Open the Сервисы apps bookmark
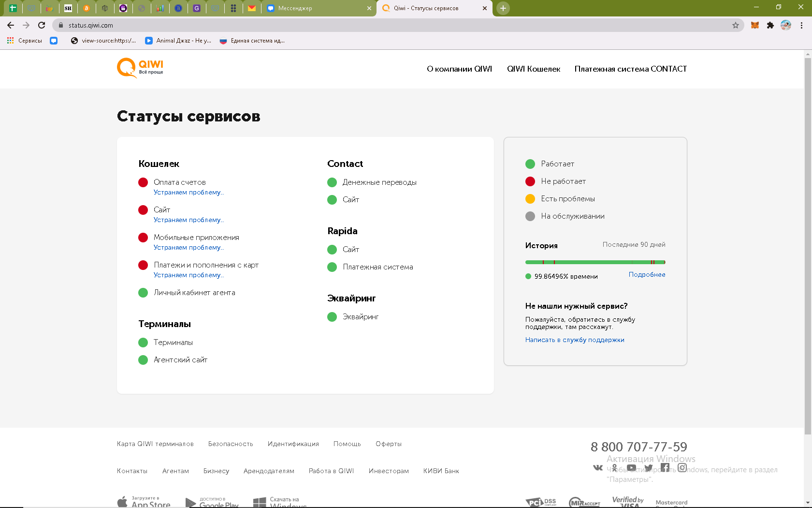Image resolution: width=812 pixels, height=508 pixels. (x=25, y=41)
